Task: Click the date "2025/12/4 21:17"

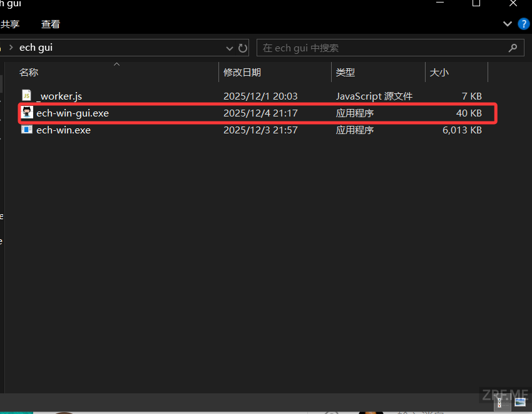Action: 260,113
